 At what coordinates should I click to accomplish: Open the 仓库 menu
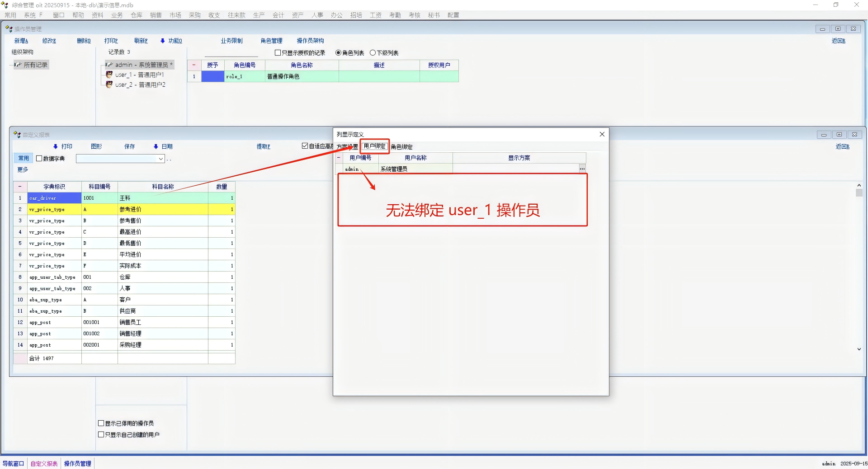pyautogui.click(x=137, y=15)
